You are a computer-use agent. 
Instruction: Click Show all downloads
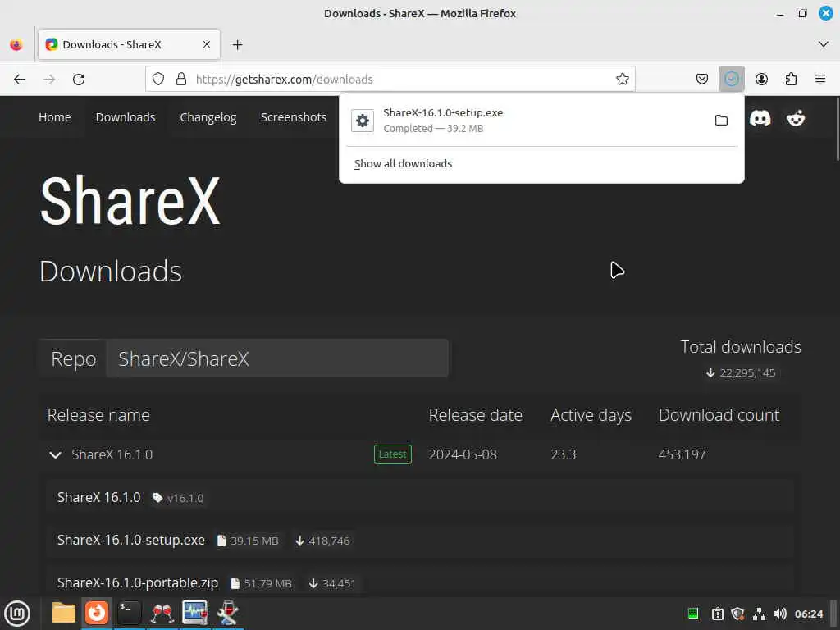tap(403, 164)
